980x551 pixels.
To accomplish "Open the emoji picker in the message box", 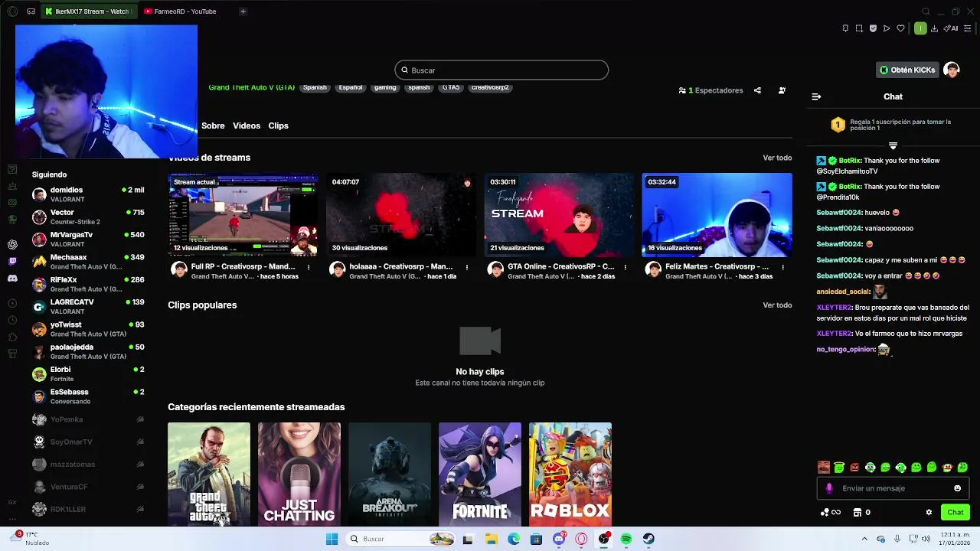I will (957, 488).
